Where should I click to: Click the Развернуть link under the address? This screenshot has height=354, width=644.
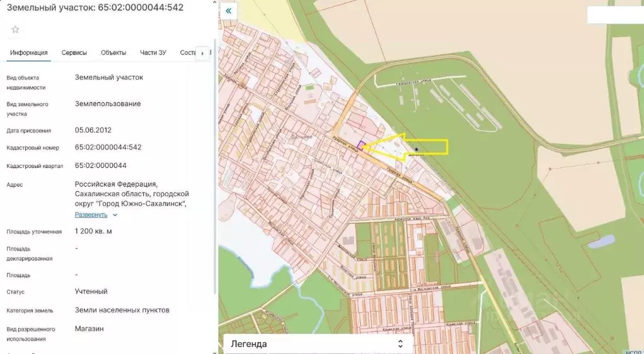[91, 214]
